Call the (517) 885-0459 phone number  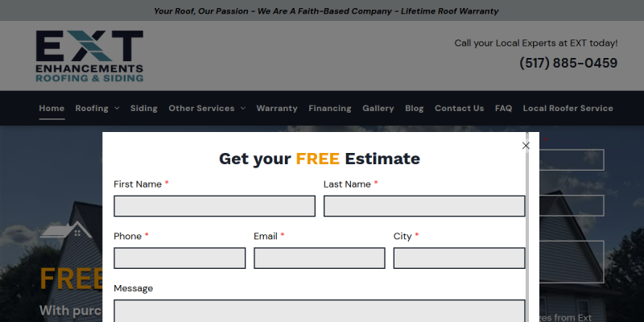pyautogui.click(x=568, y=64)
